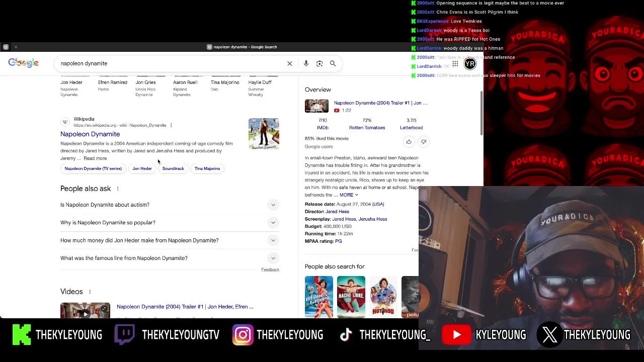
Task: Open Napoleon Dynamite Wikipedia title link
Action: [90, 134]
